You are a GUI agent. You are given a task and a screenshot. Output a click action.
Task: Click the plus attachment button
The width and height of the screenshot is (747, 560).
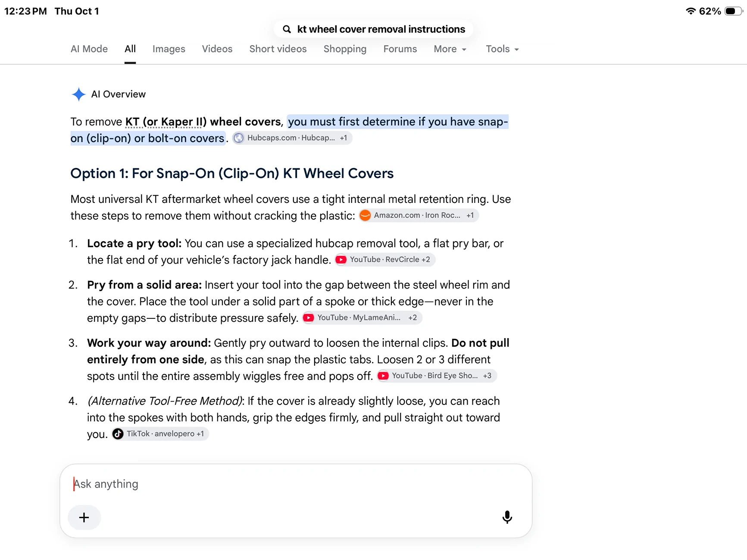tap(84, 517)
